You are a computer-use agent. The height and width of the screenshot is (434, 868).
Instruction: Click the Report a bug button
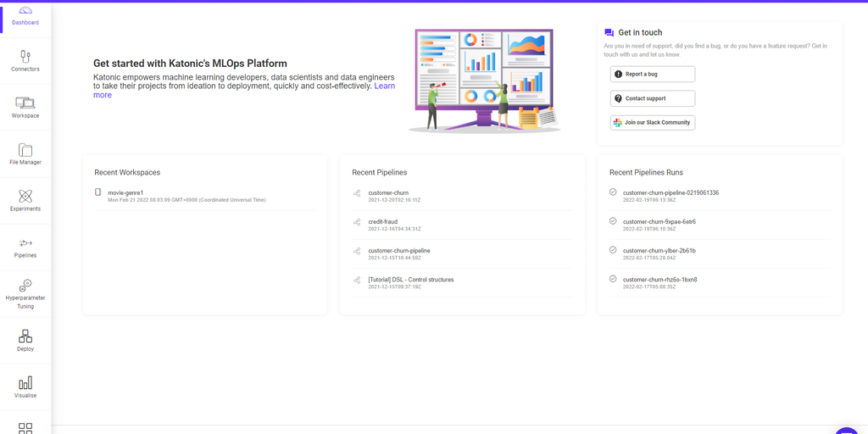point(653,75)
